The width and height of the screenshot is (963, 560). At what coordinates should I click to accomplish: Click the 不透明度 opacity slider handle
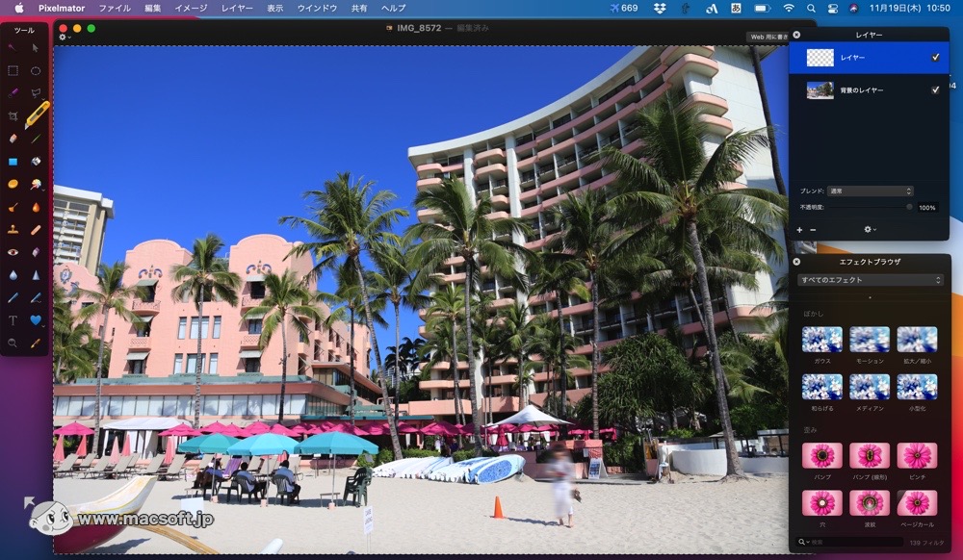click(909, 207)
